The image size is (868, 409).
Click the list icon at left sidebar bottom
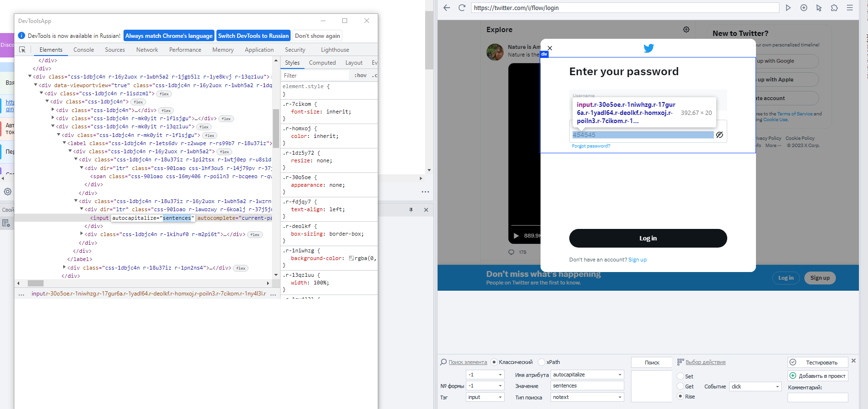click(x=6, y=223)
